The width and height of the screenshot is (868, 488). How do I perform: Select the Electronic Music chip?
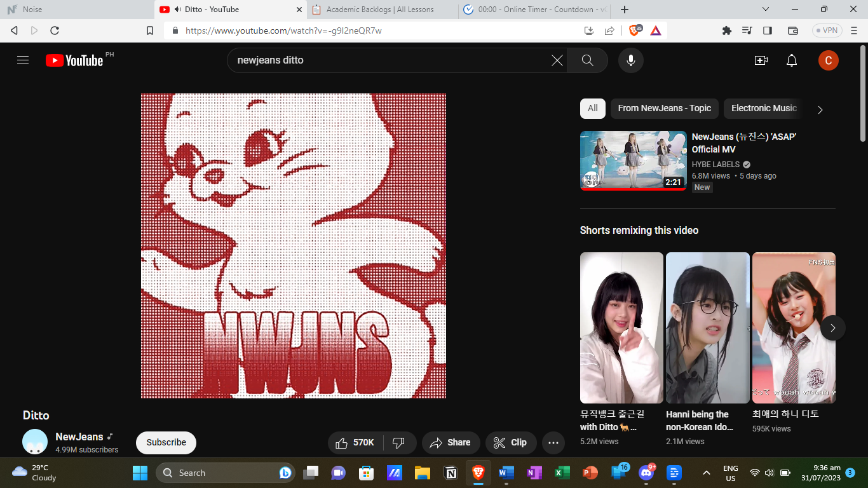[764, 108]
